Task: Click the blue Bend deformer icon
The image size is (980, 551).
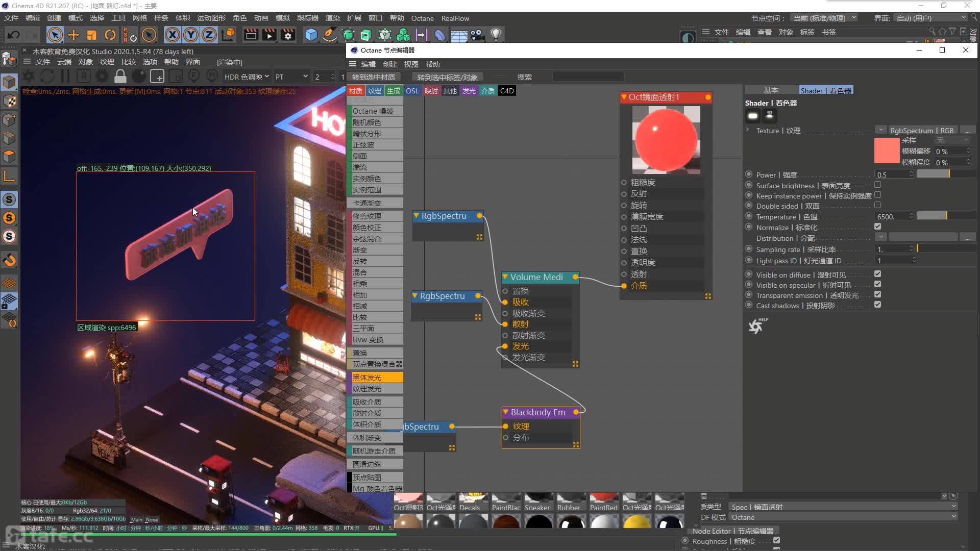Action: tap(439, 35)
